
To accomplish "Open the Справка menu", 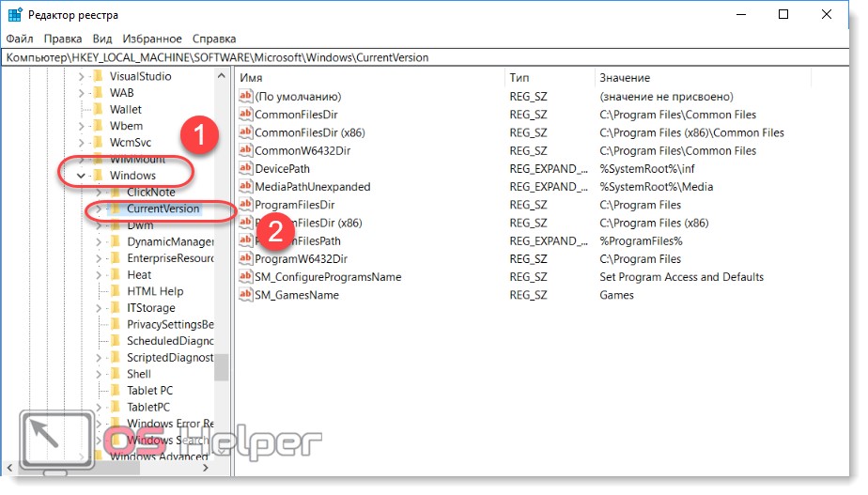I will (x=214, y=39).
